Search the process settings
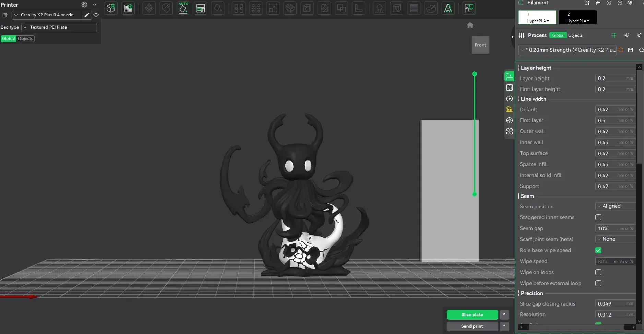The image size is (644, 334). click(x=641, y=50)
